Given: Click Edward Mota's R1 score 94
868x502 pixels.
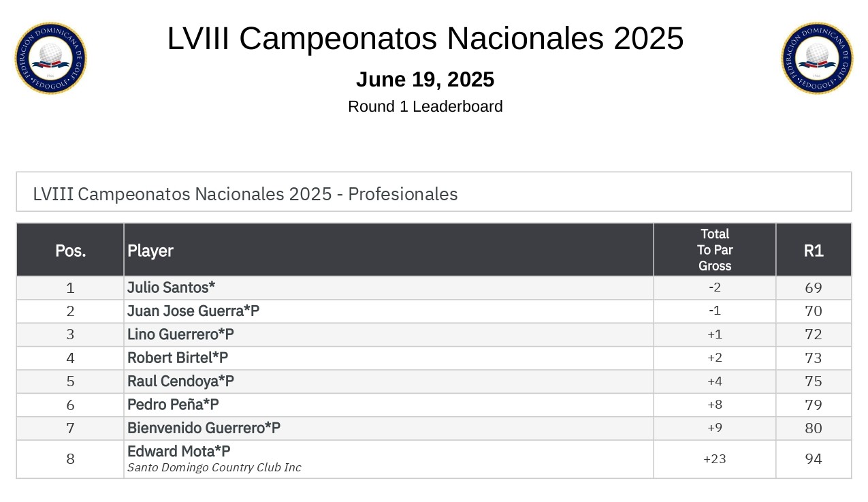Looking at the screenshot, I should (x=814, y=459).
